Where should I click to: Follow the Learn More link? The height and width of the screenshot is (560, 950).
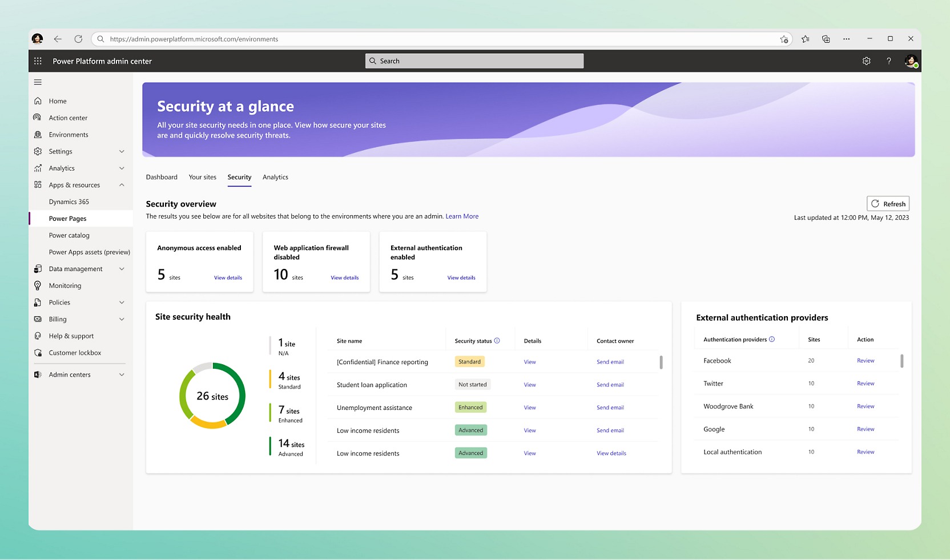pos(462,216)
